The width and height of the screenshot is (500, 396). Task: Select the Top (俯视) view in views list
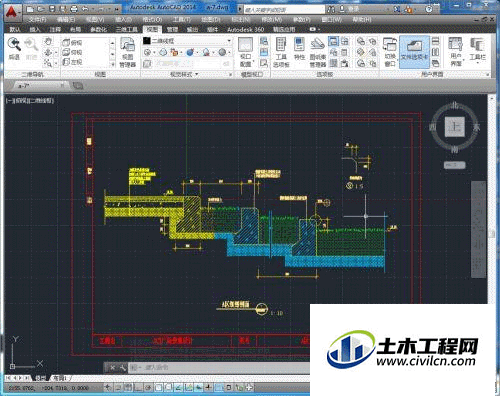[72, 42]
